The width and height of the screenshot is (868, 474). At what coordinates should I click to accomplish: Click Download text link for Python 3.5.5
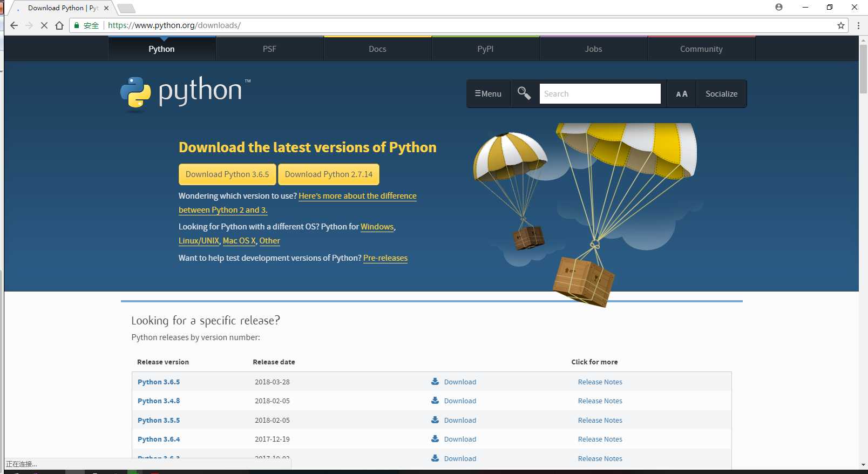coord(460,420)
